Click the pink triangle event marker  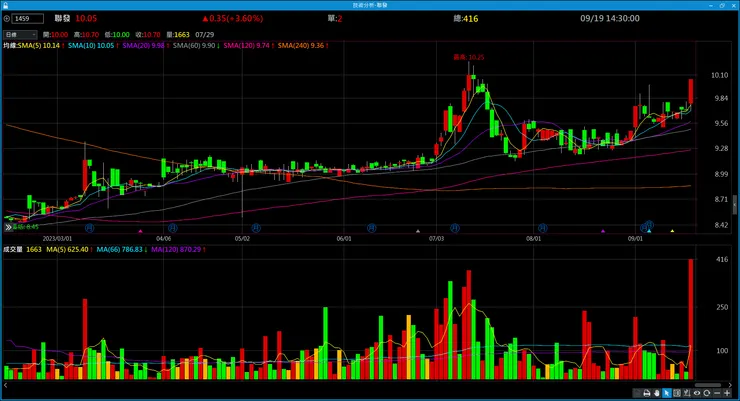(140, 231)
